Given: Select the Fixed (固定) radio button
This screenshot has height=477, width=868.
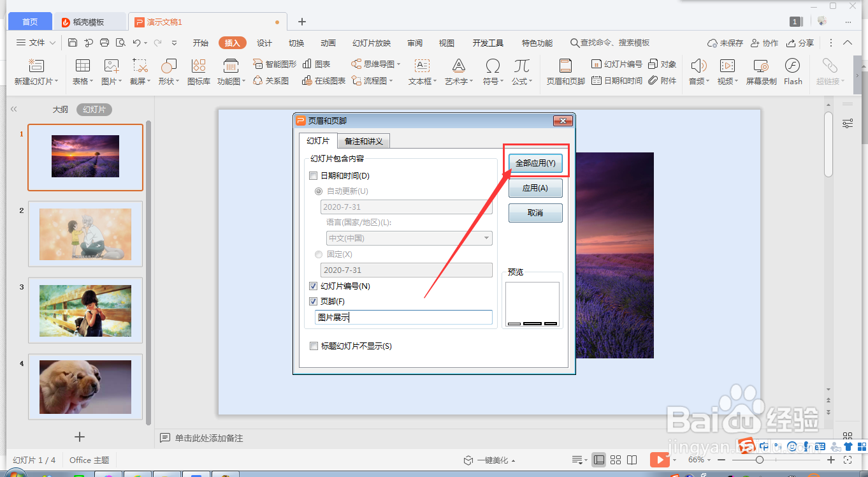Looking at the screenshot, I should [x=319, y=254].
